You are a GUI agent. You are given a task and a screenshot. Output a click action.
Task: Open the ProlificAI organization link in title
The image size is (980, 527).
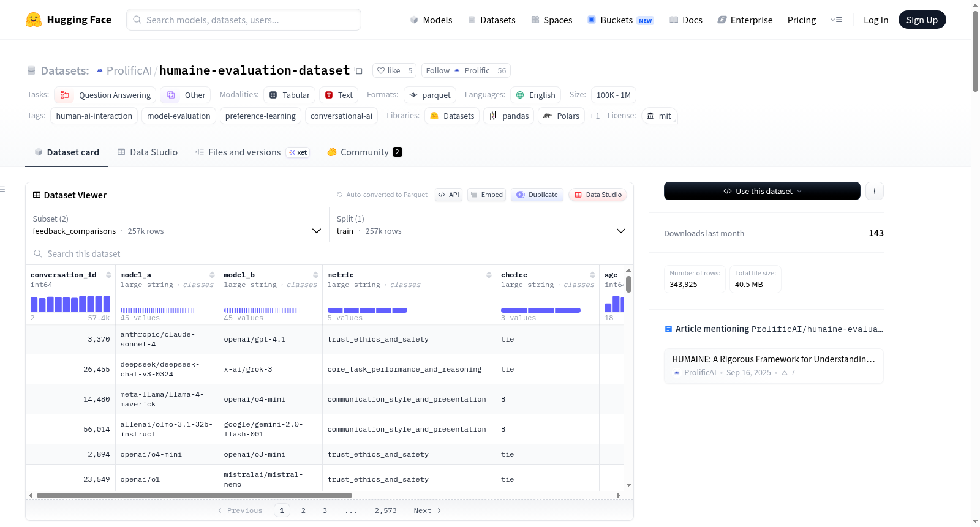tap(129, 71)
